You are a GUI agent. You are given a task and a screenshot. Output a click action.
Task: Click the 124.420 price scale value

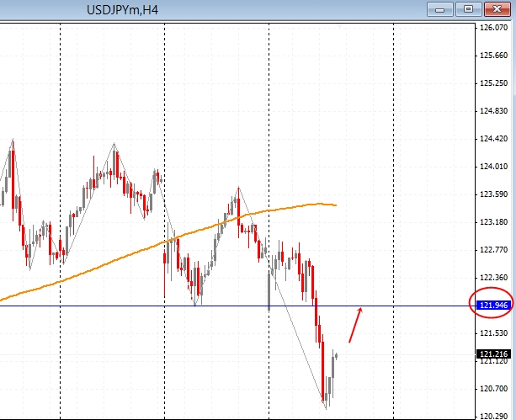click(x=494, y=139)
